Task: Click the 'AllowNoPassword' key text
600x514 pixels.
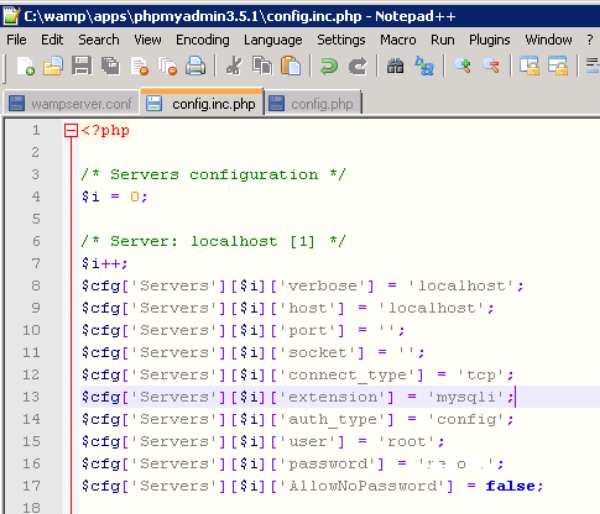Action: [x=362, y=486]
